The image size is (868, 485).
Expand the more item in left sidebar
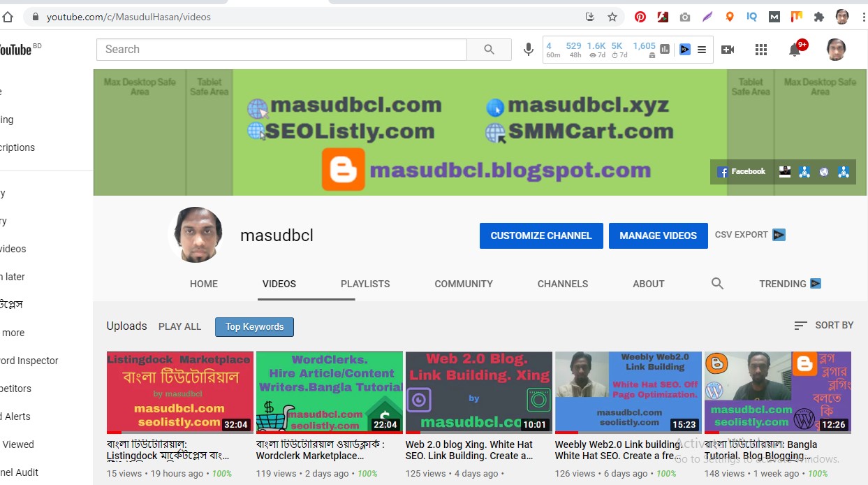13,333
